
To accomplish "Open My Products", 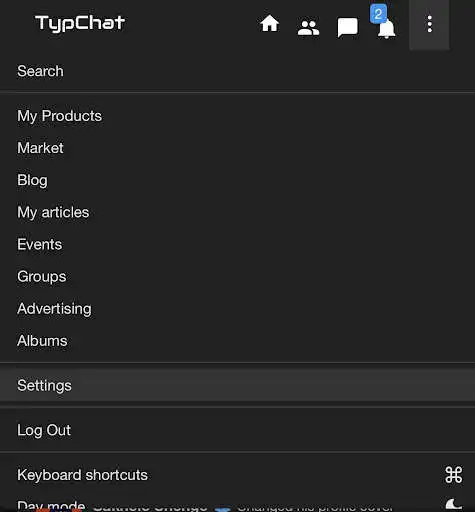I will (237, 116).
